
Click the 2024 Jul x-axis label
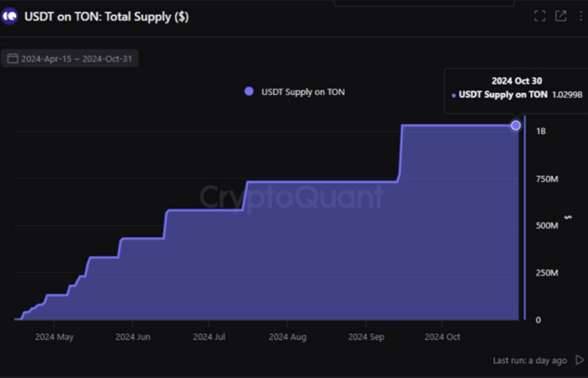coord(209,337)
